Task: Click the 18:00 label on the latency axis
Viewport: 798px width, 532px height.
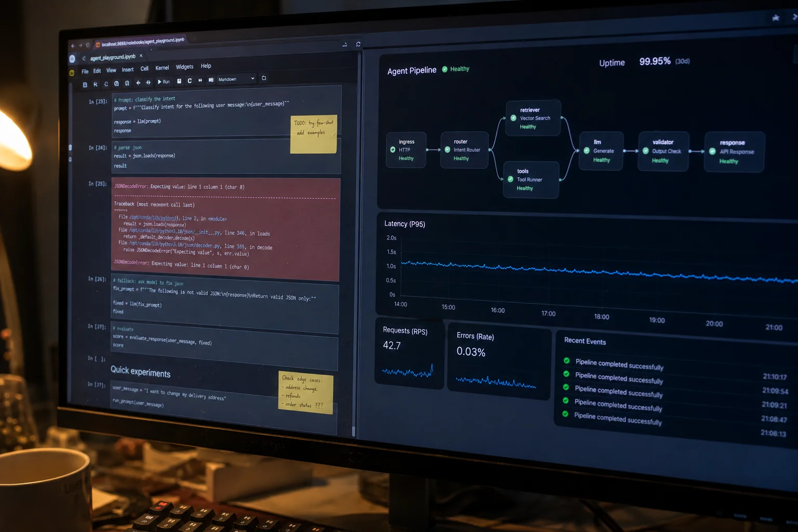Action: click(x=602, y=316)
